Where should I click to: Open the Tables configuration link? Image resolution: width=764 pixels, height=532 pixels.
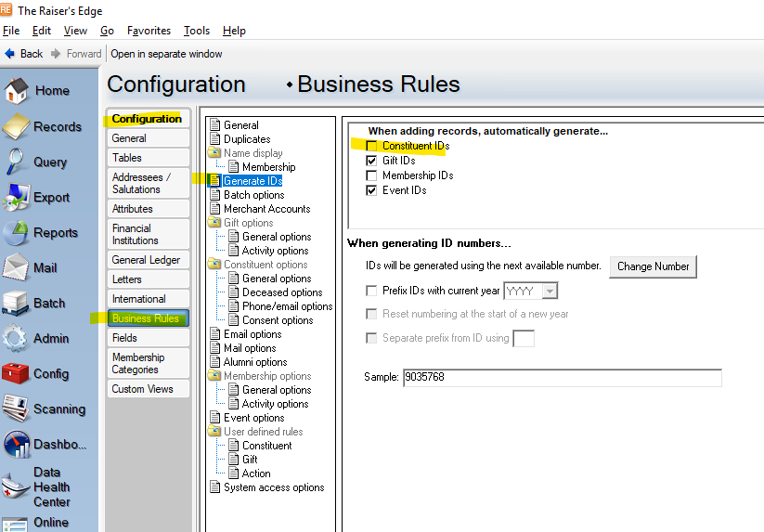pyautogui.click(x=148, y=158)
